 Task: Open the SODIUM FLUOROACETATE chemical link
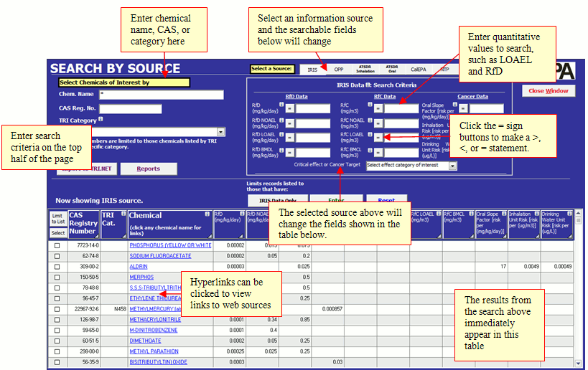160,255
